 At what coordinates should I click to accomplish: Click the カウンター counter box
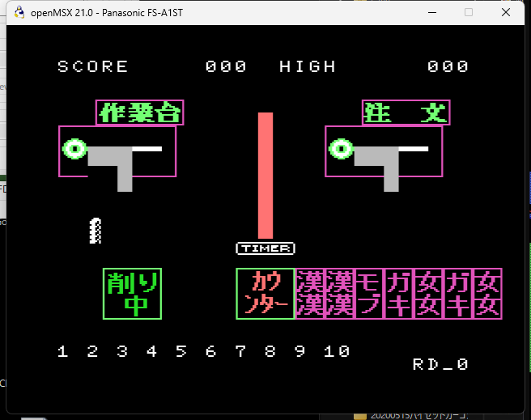pos(265,294)
